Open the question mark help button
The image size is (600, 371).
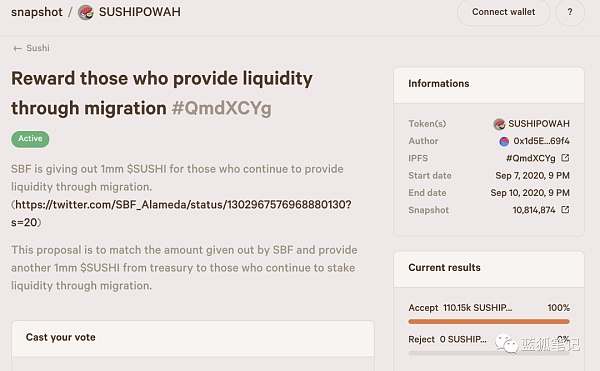[570, 12]
